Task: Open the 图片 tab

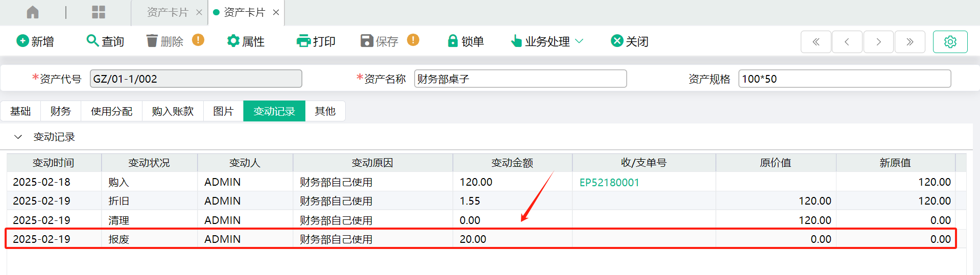Action: click(223, 111)
